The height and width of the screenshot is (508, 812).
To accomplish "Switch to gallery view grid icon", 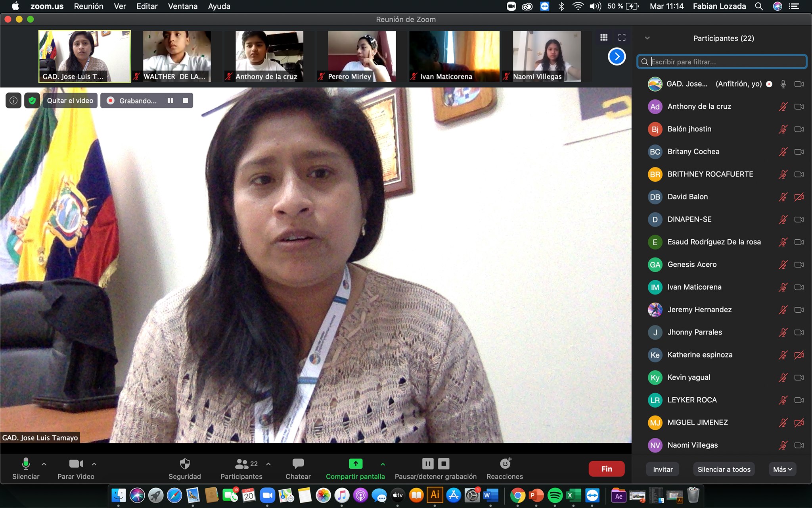I will click(604, 37).
